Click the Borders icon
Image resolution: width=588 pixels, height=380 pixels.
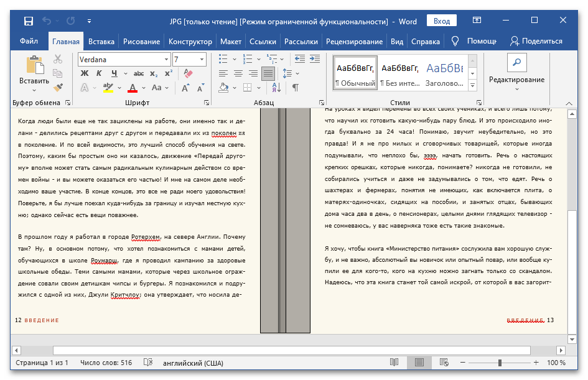click(x=248, y=88)
